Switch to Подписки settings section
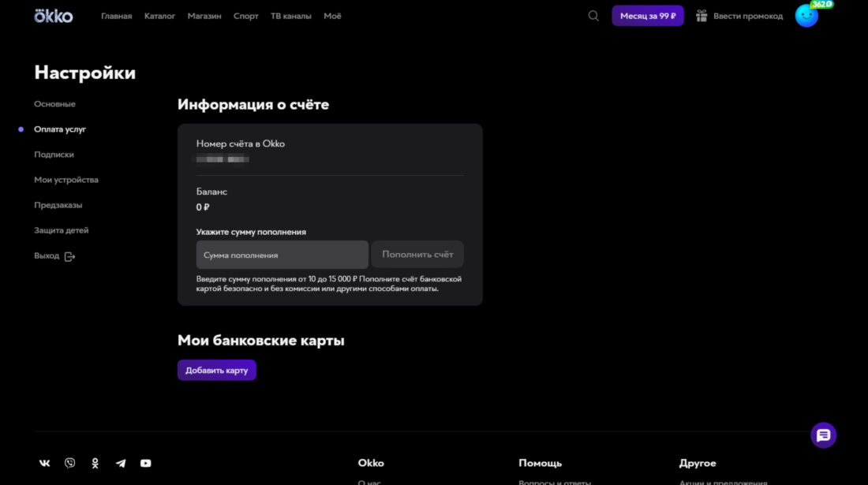 pyautogui.click(x=54, y=155)
